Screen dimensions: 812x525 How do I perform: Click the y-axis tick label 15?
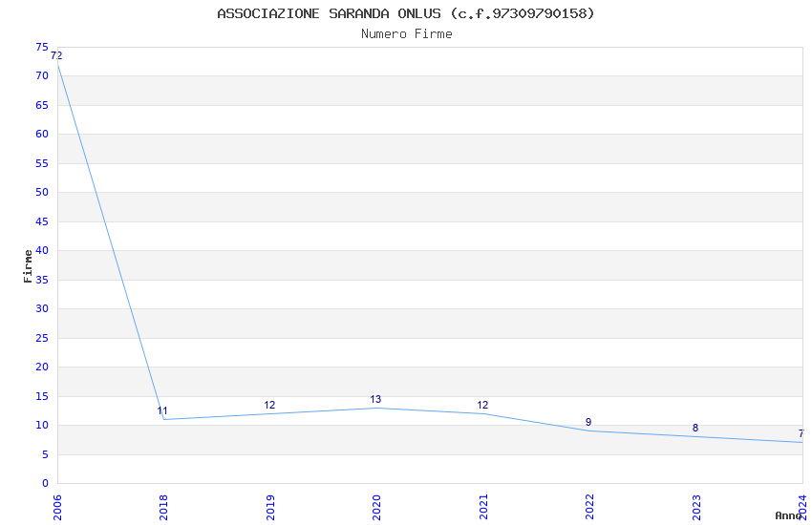pyautogui.click(x=42, y=396)
